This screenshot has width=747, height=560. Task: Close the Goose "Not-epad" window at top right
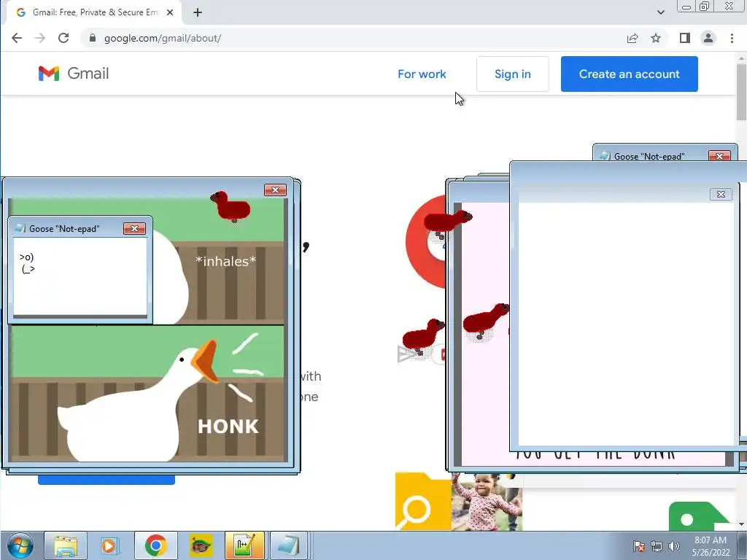click(719, 156)
